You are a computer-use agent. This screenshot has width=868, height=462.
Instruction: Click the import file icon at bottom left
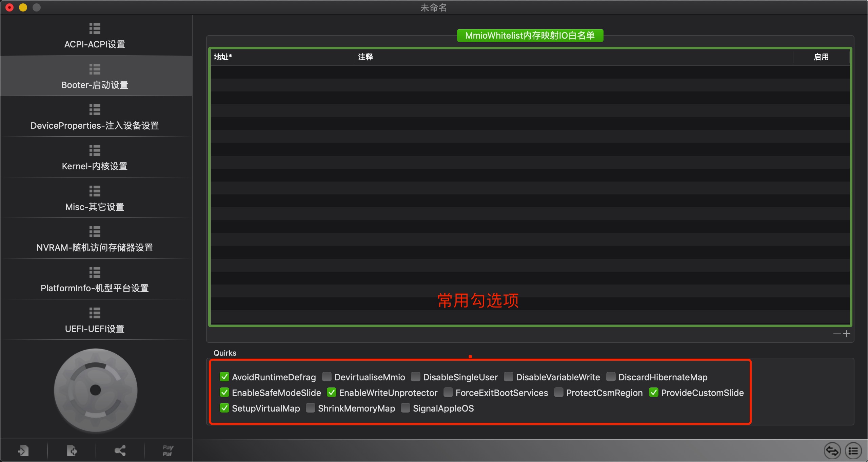click(23, 451)
